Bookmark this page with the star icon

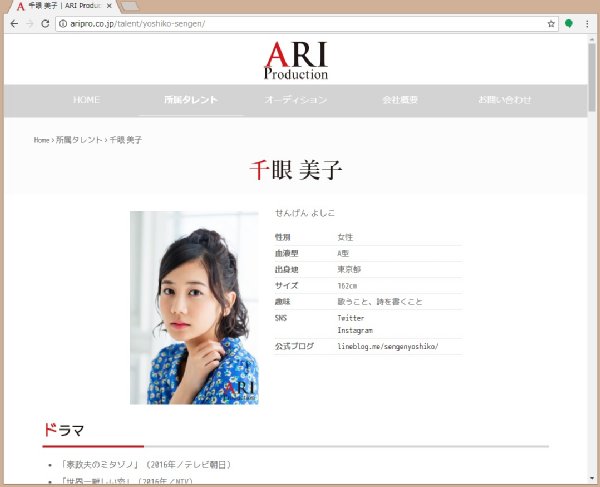click(551, 24)
